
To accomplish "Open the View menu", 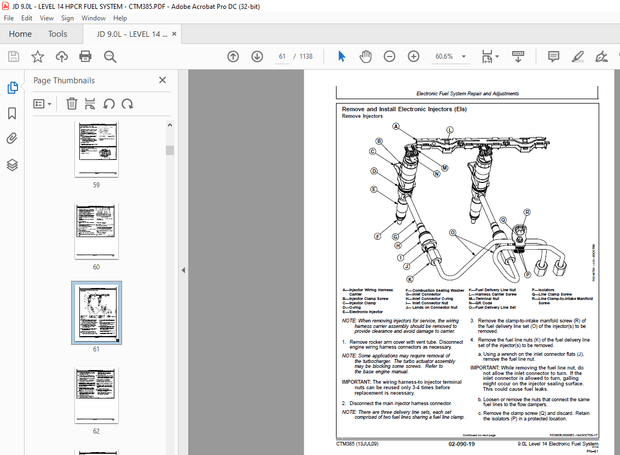I will [x=47, y=18].
